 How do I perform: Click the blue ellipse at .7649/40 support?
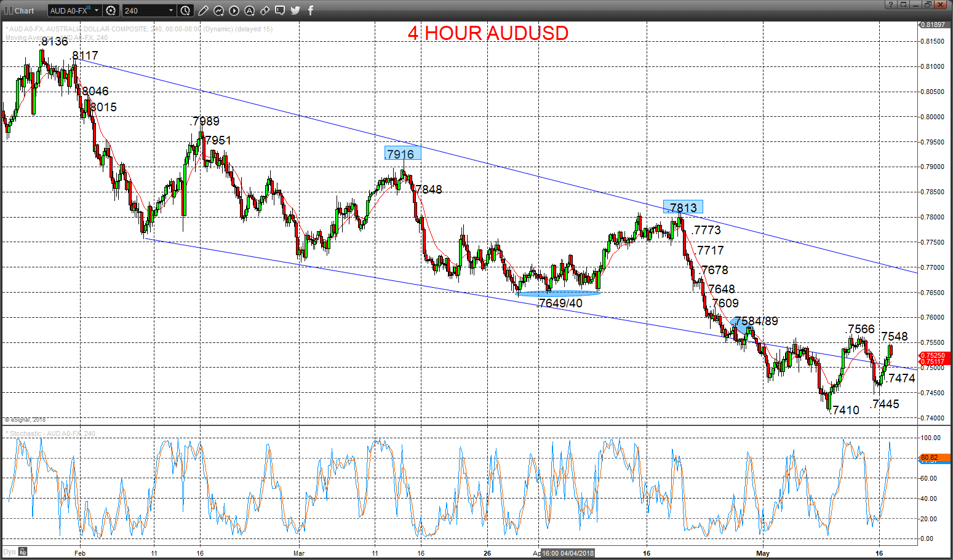pos(559,293)
